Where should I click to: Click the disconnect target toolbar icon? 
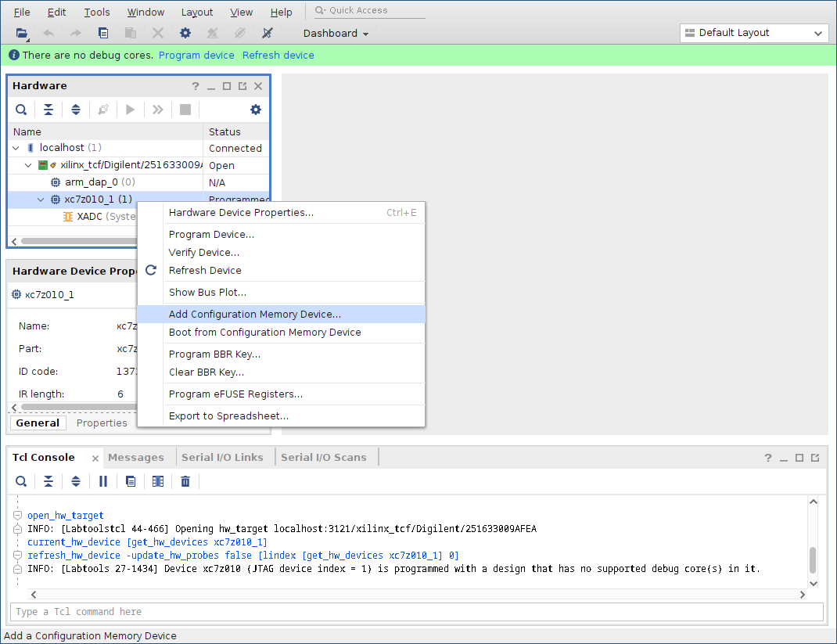(x=268, y=33)
